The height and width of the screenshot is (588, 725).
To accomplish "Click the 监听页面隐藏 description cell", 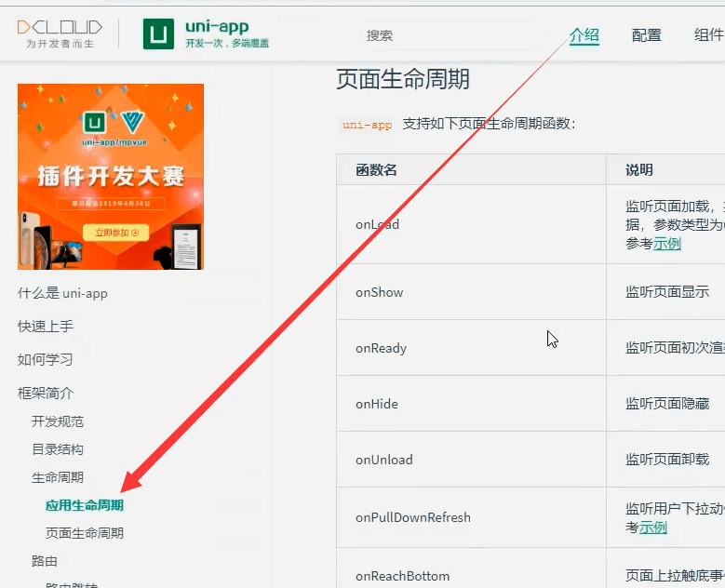I will tap(665, 404).
